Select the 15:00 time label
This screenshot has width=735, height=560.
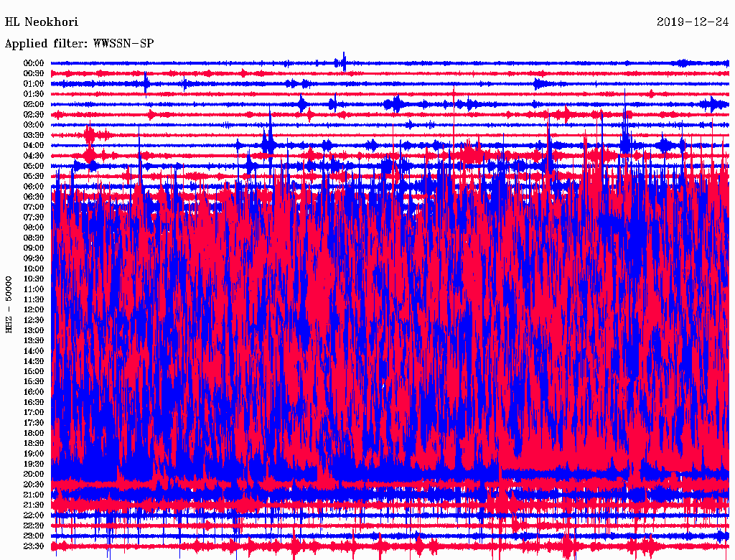[34, 371]
